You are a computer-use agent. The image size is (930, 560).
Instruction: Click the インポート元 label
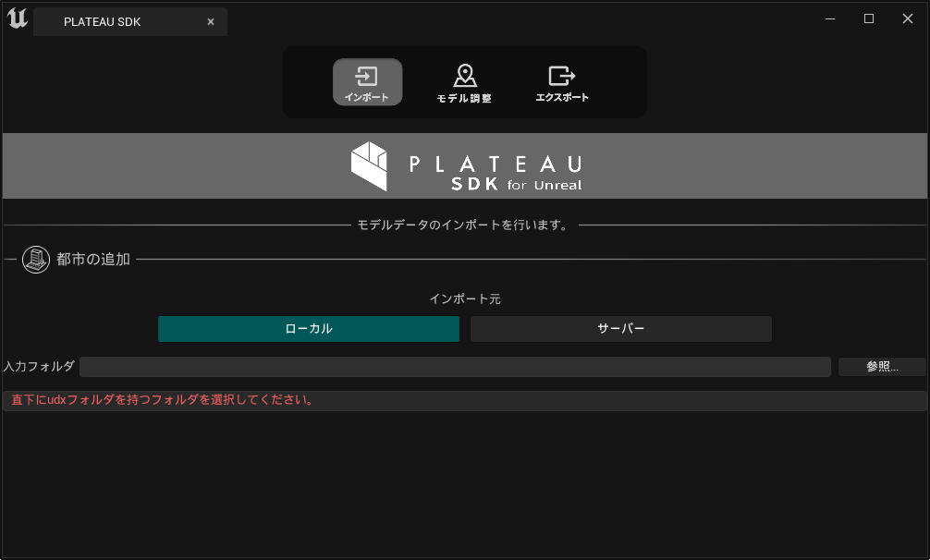click(465, 299)
